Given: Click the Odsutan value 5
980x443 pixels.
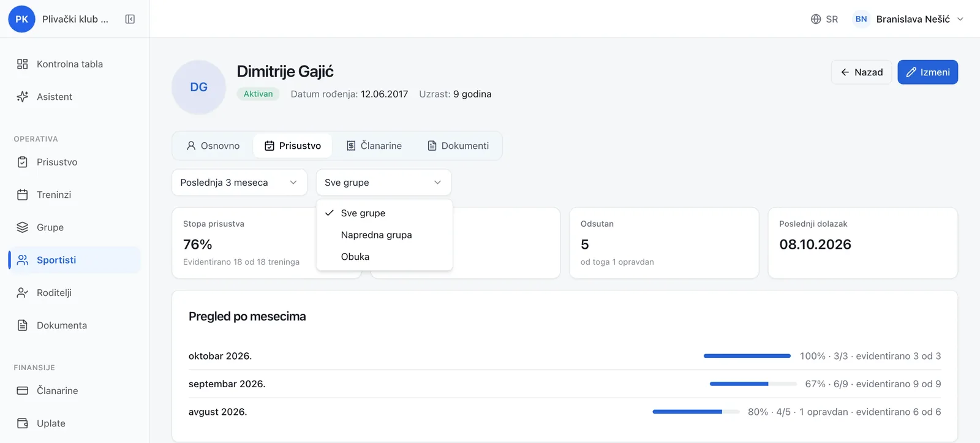Looking at the screenshot, I should click(585, 244).
